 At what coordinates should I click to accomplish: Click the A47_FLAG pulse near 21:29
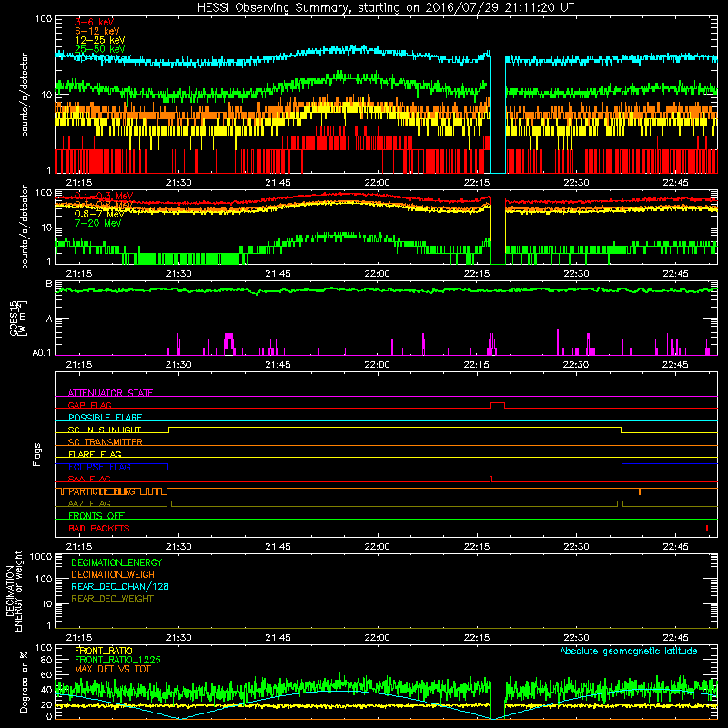(x=169, y=503)
